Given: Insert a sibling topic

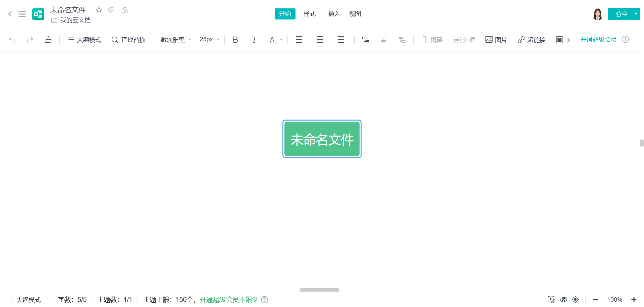Looking at the screenshot, I should 384,40.
